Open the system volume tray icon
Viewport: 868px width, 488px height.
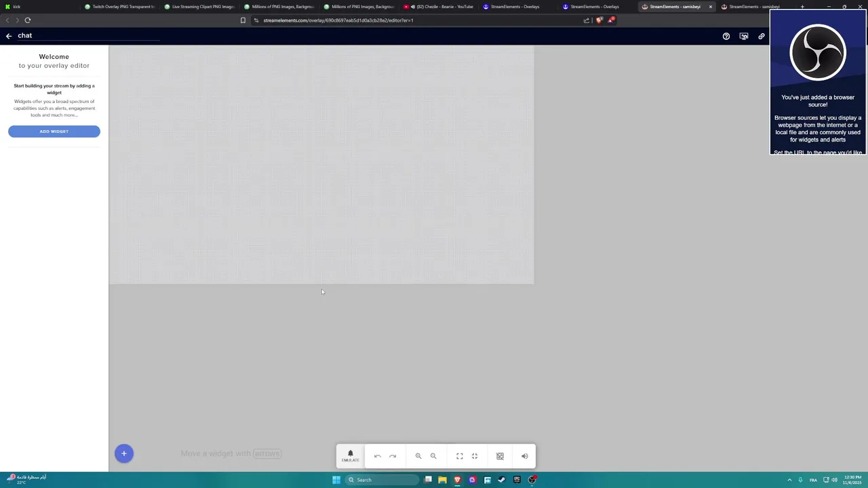coord(834,480)
